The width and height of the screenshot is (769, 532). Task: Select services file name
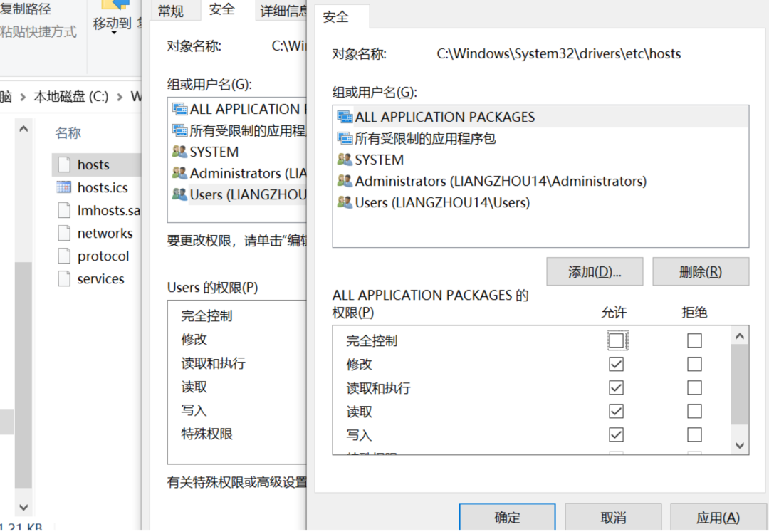click(x=100, y=278)
